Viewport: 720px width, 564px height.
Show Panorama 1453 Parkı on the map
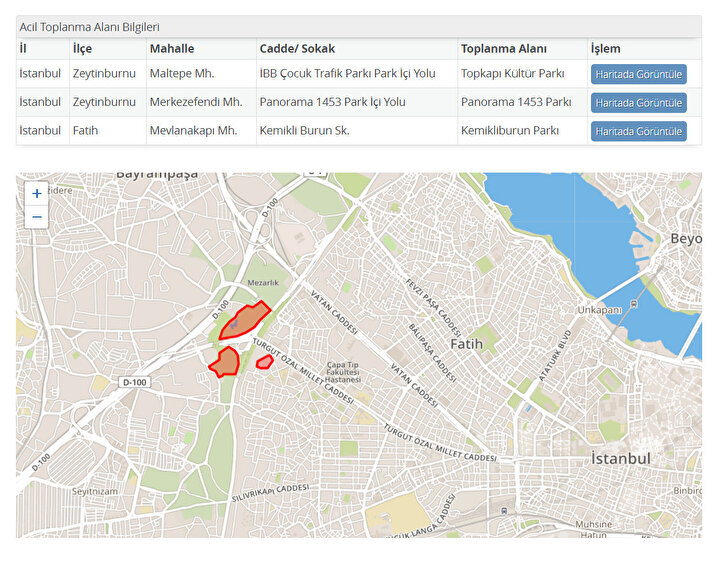[638, 103]
